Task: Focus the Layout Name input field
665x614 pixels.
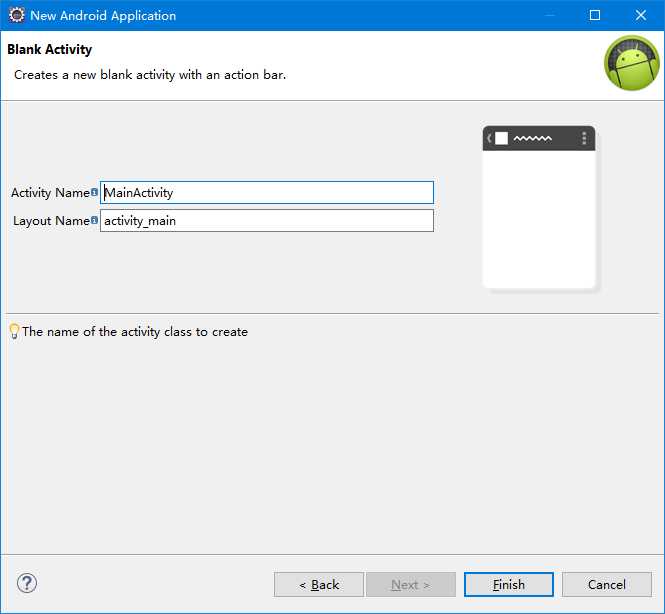Action: [x=267, y=220]
